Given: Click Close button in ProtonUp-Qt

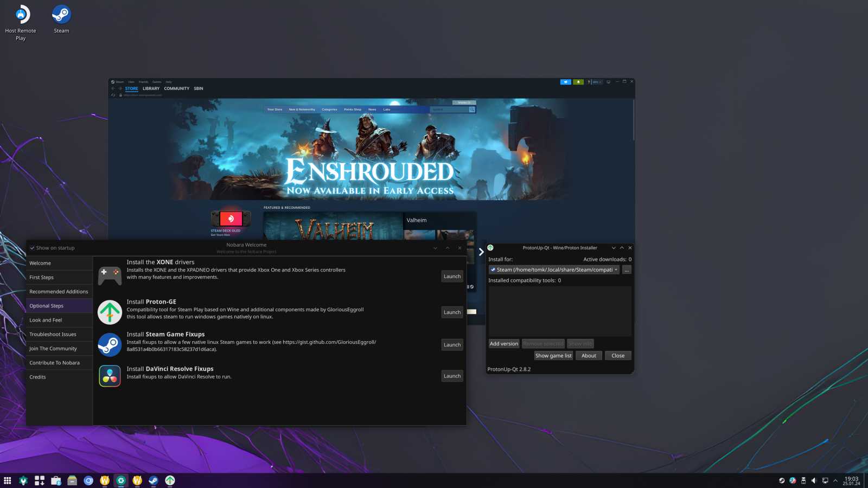Looking at the screenshot, I should pyautogui.click(x=618, y=356).
